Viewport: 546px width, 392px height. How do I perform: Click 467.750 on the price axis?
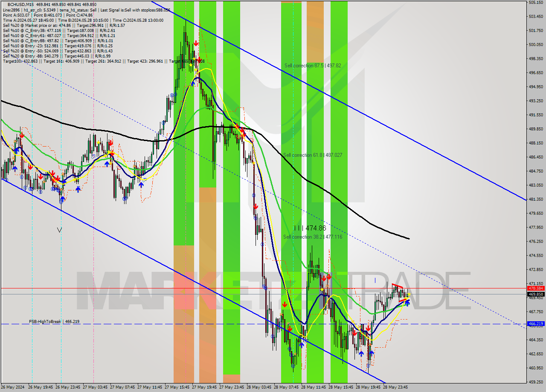click(x=536, y=312)
